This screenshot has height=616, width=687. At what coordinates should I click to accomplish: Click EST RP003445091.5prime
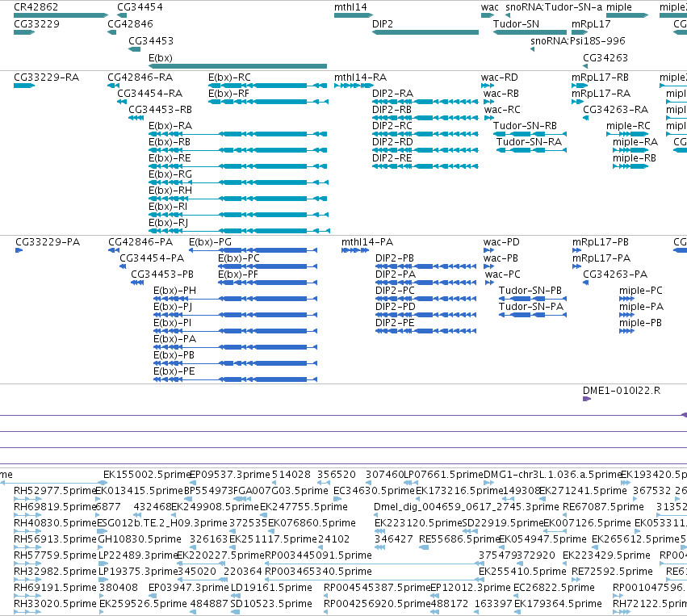coord(318,555)
